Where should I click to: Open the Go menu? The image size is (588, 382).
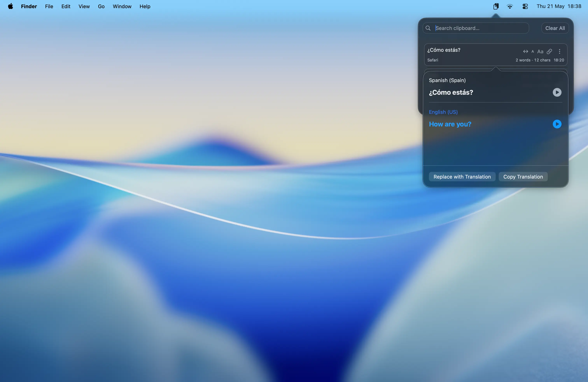coord(101,6)
